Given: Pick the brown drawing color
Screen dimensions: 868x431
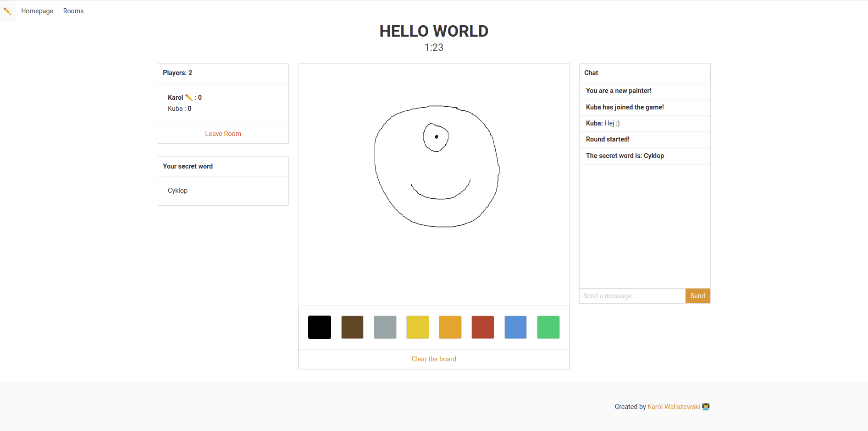Looking at the screenshot, I should (352, 327).
